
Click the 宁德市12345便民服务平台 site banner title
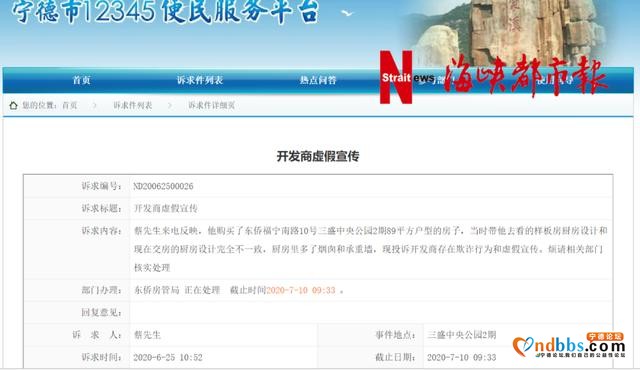pyautogui.click(x=165, y=11)
